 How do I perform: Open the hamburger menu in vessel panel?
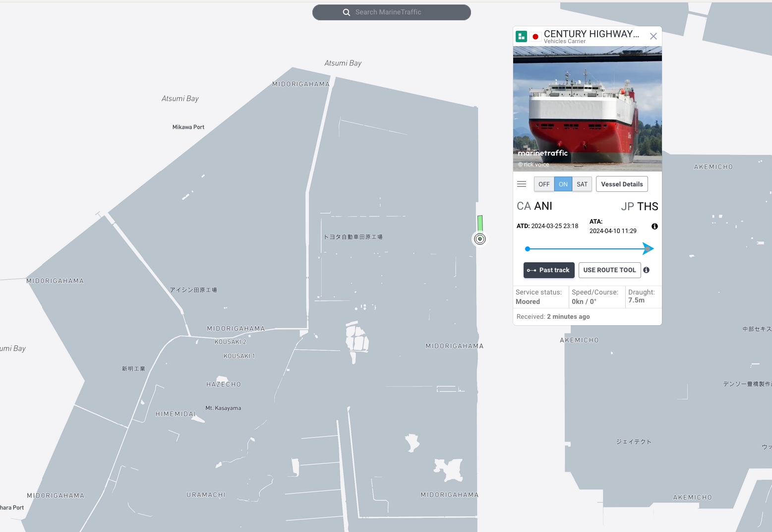522,184
